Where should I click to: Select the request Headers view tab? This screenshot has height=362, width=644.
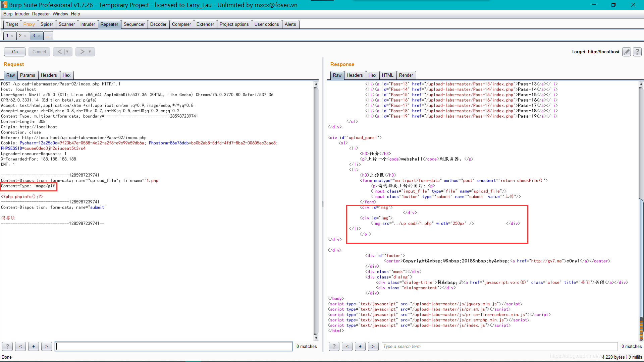pos(49,75)
